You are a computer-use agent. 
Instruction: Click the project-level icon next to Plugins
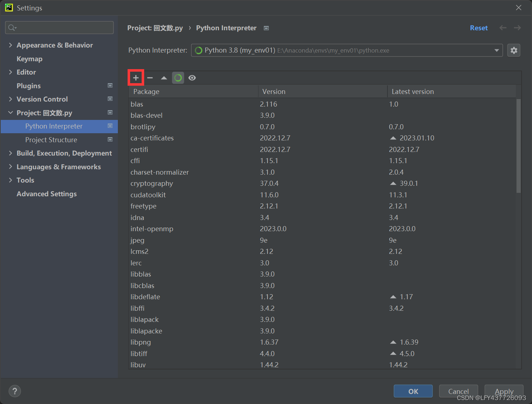tap(110, 85)
